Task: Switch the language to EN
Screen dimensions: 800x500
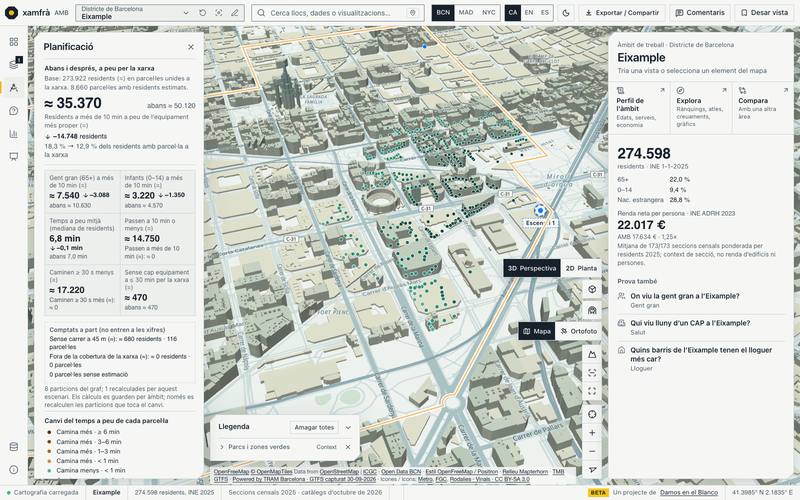Action: (529, 13)
